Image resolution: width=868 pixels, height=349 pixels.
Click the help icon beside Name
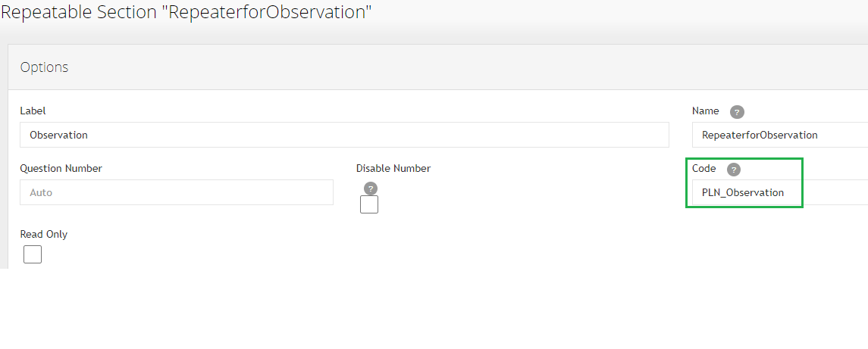coord(737,112)
